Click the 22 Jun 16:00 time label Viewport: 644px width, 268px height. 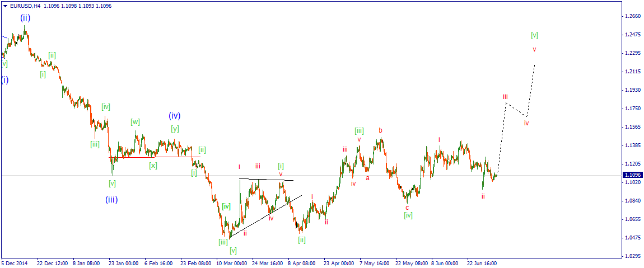(x=483, y=263)
